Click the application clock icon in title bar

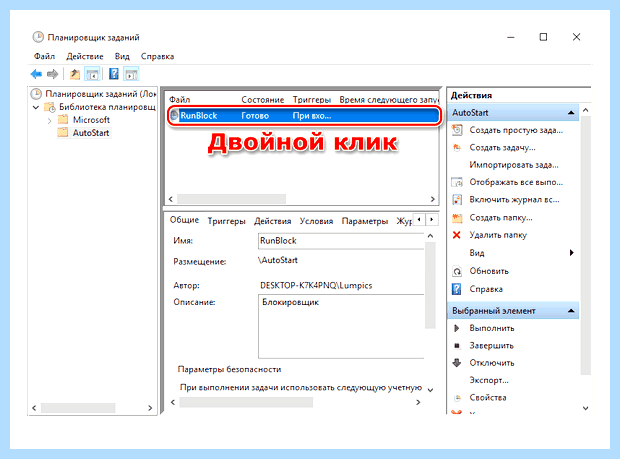(x=38, y=37)
